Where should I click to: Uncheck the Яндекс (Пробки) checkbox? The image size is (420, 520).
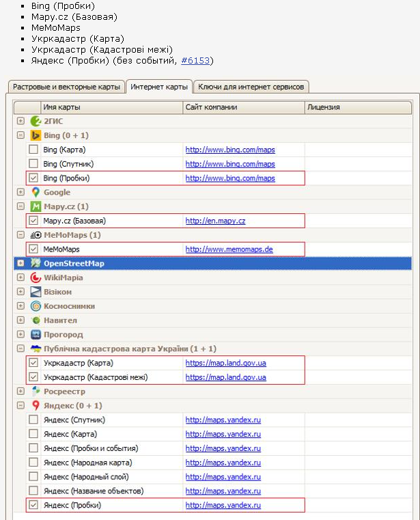33,505
